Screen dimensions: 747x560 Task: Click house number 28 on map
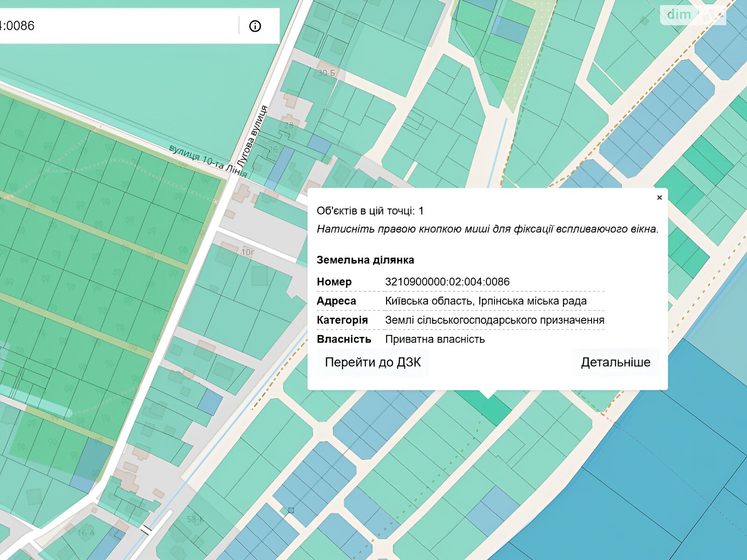pos(289,125)
